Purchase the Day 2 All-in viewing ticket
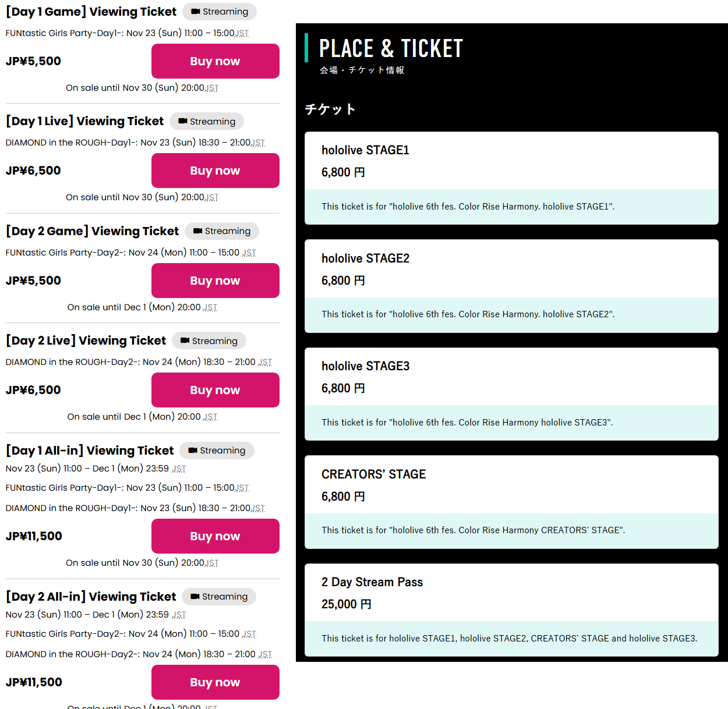Screen dimensions: 728x709 click(215, 682)
